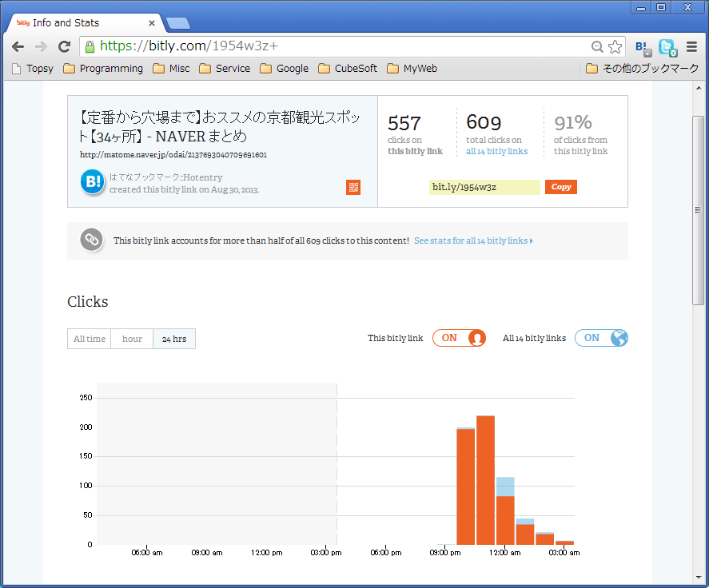
Task: Click the はてなブックマーク::Hotentry creator name
Action: [166, 177]
